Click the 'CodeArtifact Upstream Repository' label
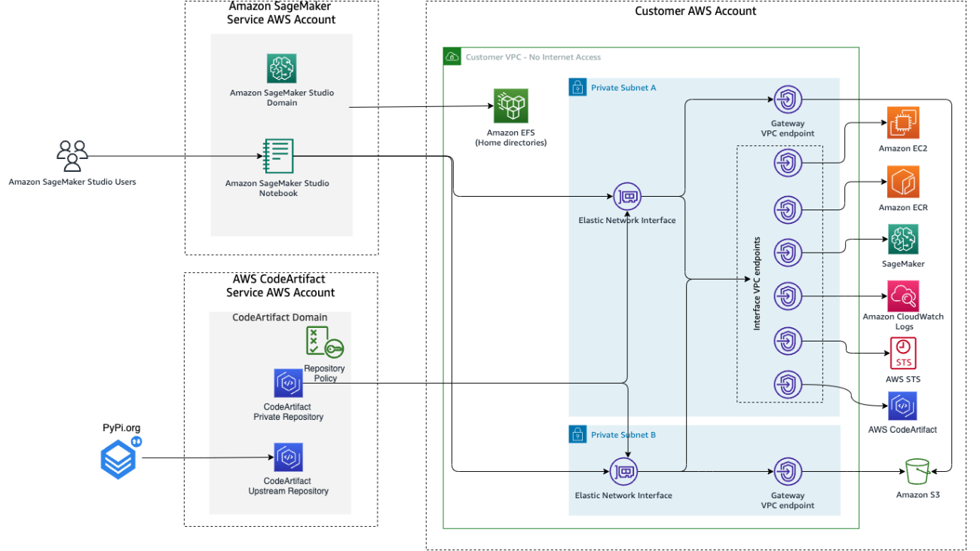The height and width of the screenshot is (551, 980). coord(289,486)
